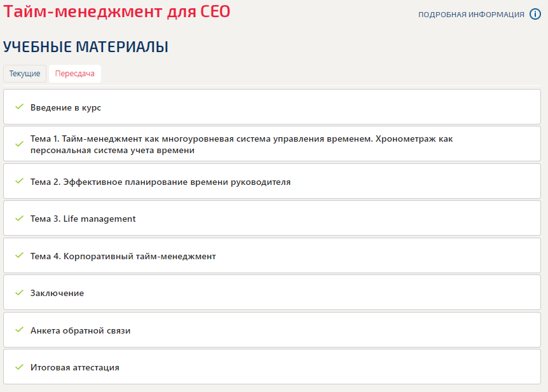This screenshot has height=392, width=548.
Task: Open Тема 2 Эффективное планирование времени руководителя
Action: [x=160, y=182]
